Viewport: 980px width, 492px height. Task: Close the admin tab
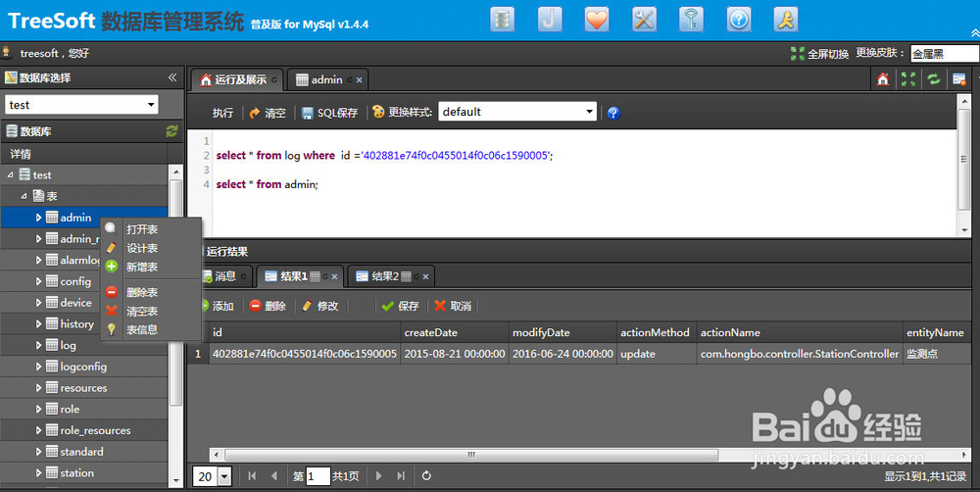[360, 80]
